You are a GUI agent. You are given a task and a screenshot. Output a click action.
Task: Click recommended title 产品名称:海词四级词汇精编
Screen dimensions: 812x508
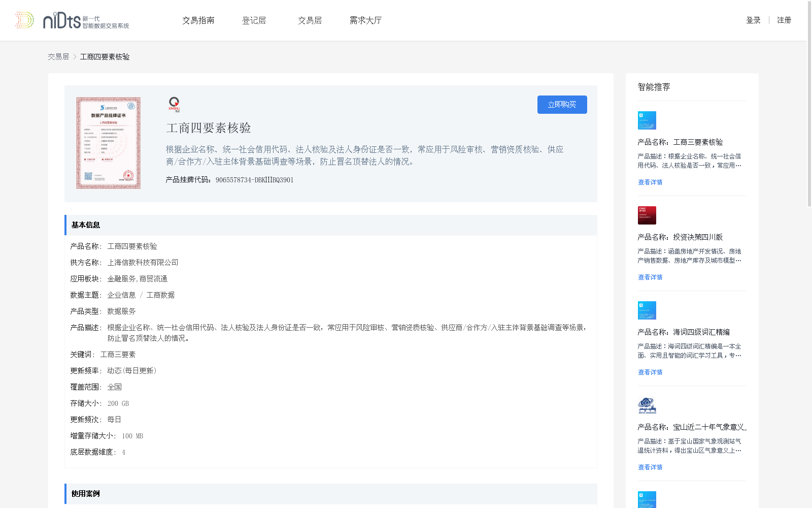pos(684,332)
